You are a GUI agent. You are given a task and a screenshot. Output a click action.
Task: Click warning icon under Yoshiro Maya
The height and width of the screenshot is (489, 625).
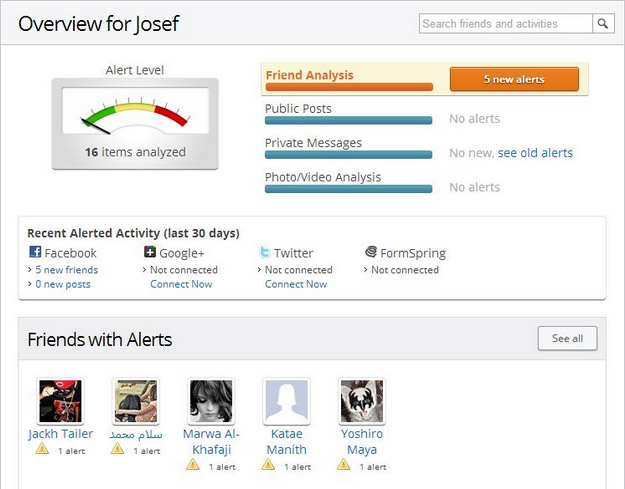pos(345,465)
